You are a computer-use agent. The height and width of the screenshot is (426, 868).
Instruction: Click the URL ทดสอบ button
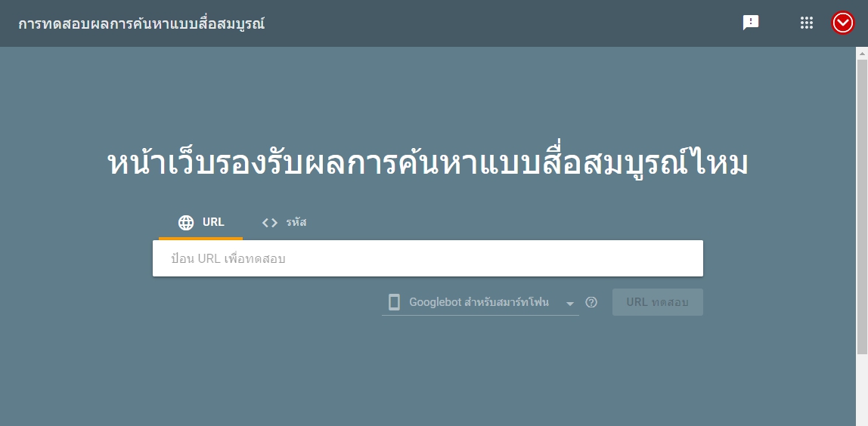point(658,302)
